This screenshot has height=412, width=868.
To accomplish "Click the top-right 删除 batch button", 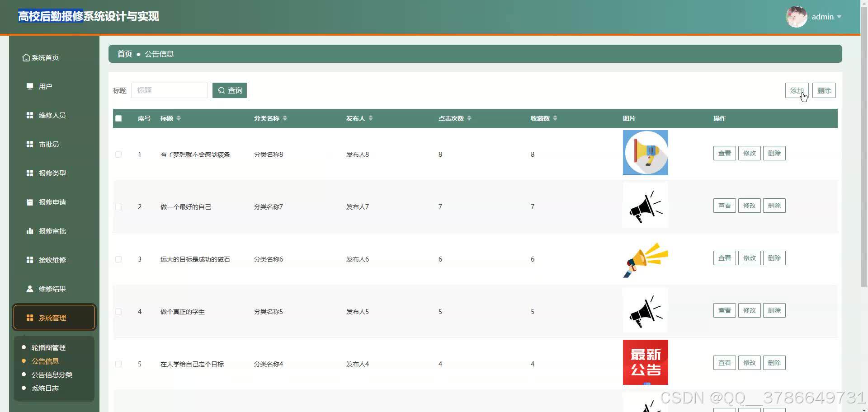I will click(824, 90).
